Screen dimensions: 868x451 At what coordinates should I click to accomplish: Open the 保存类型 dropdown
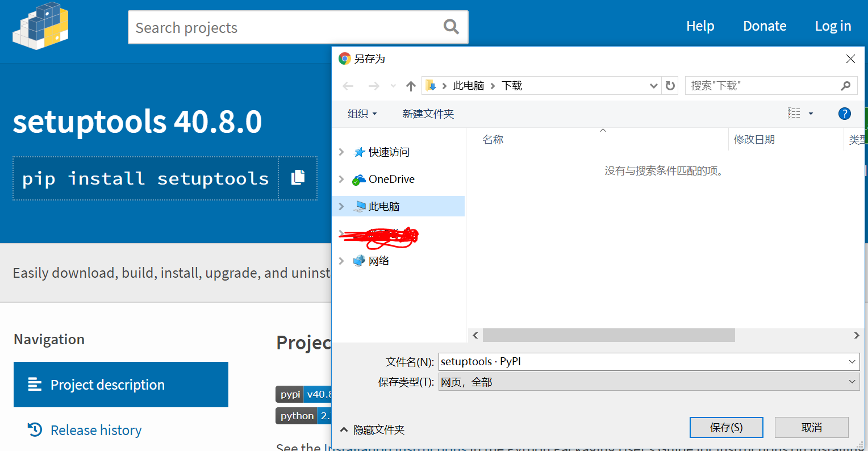pos(852,382)
